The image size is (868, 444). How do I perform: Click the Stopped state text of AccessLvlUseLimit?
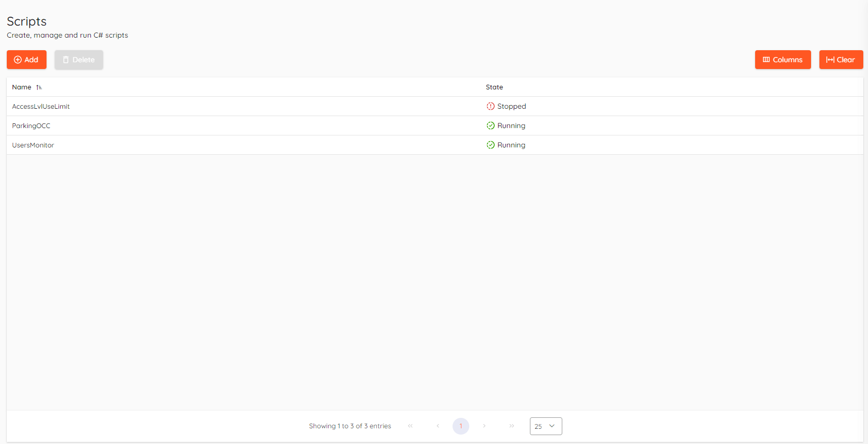coord(512,106)
